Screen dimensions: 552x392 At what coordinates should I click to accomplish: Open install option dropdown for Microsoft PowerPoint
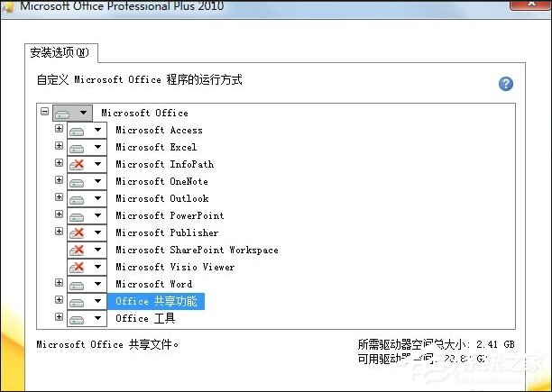pos(87,215)
